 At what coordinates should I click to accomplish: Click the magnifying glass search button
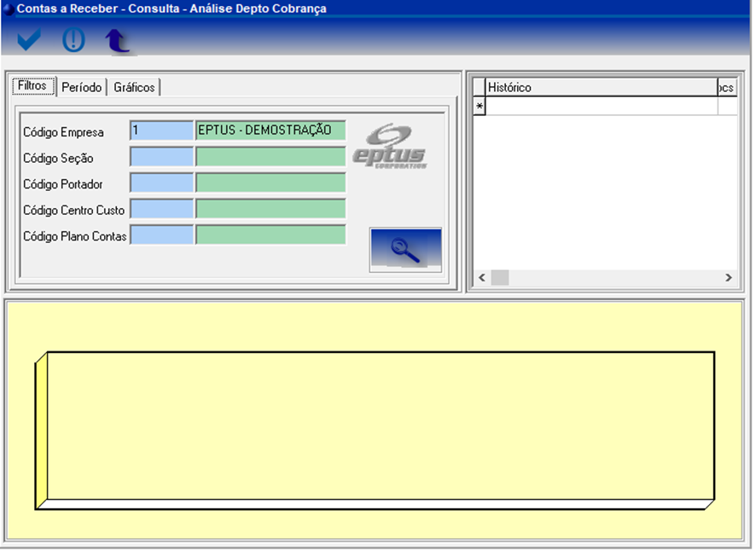coord(405,250)
